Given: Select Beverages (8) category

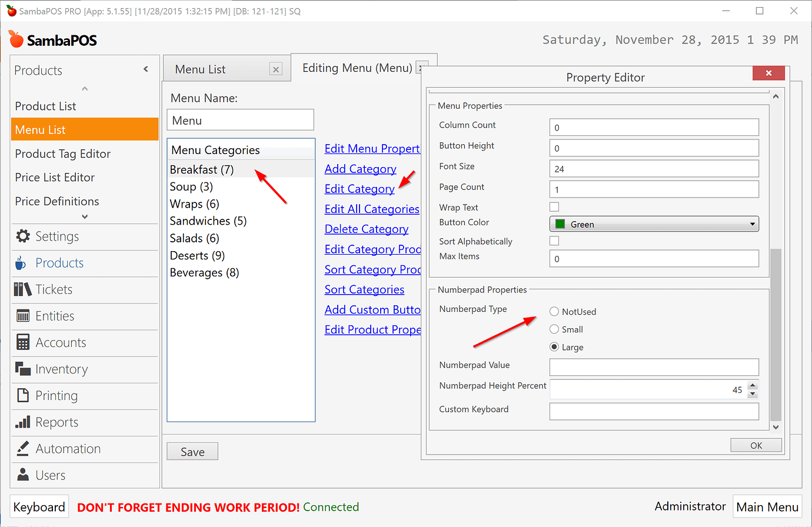Looking at the screenshot, I should [x=241, y=273].
